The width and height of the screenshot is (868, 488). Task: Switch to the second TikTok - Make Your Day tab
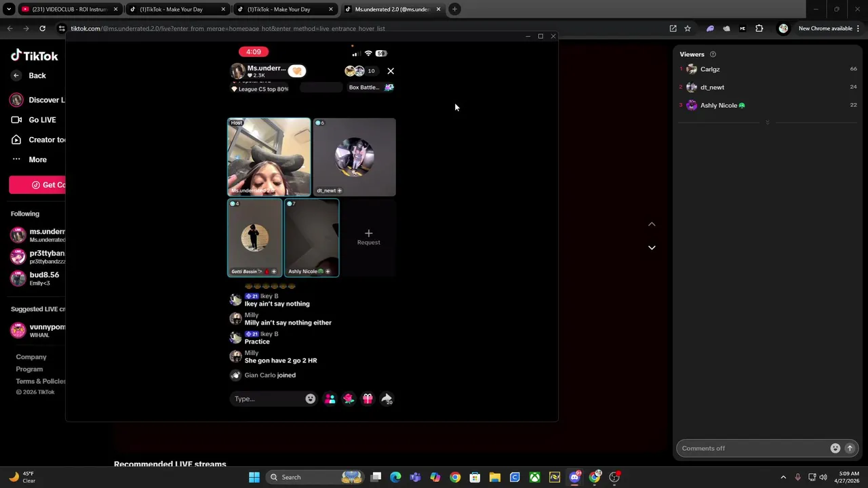click(x=284, y=9)
